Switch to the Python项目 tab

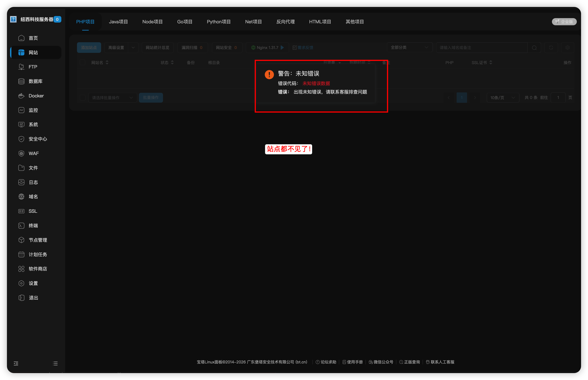(219, 22)
